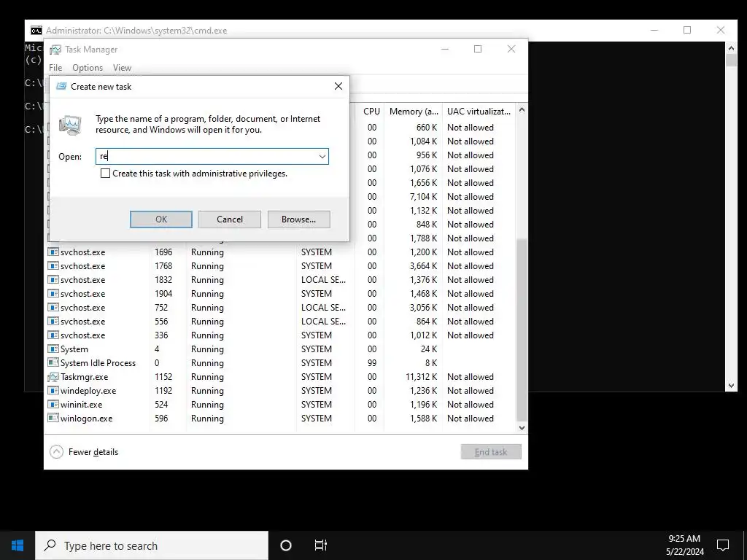The width and height of the screenshot is (747, 560).
Task: Open the View menu in Task Manager
Action: point(122,68)
